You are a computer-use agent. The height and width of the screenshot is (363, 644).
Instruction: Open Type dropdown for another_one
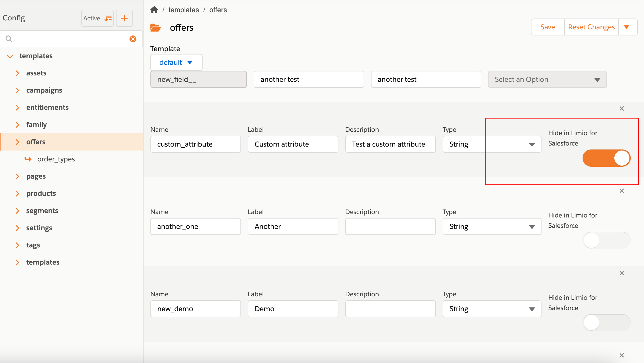click(492, 226)
